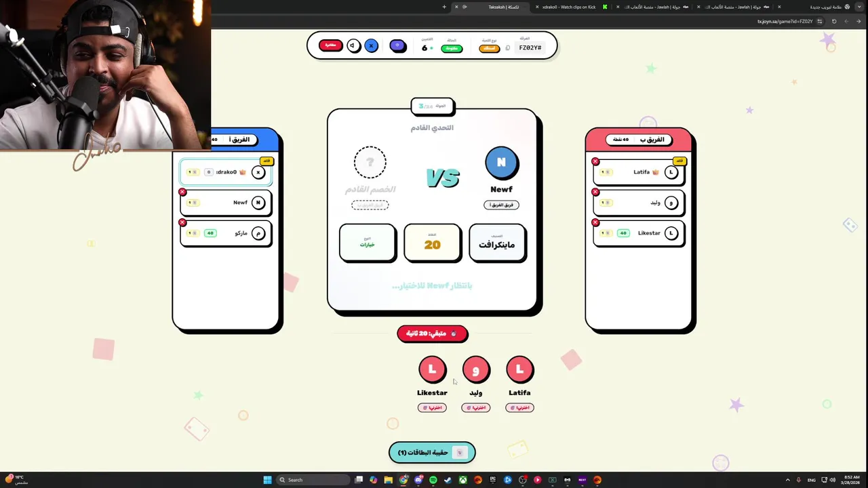Viewport: 868px width, 488px height.
Task: Reload the page
Action: coord(834,21)
